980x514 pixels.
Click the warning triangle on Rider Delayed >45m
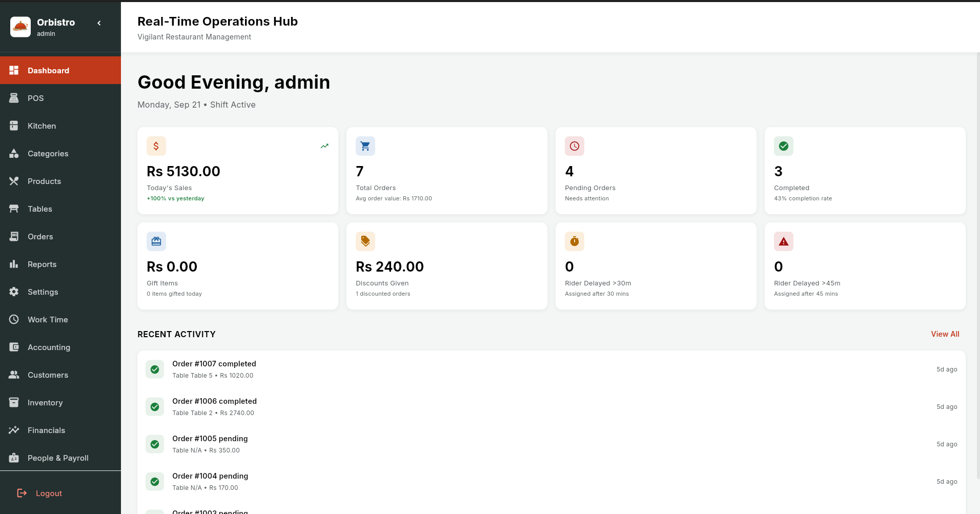[x=784, y=241]
